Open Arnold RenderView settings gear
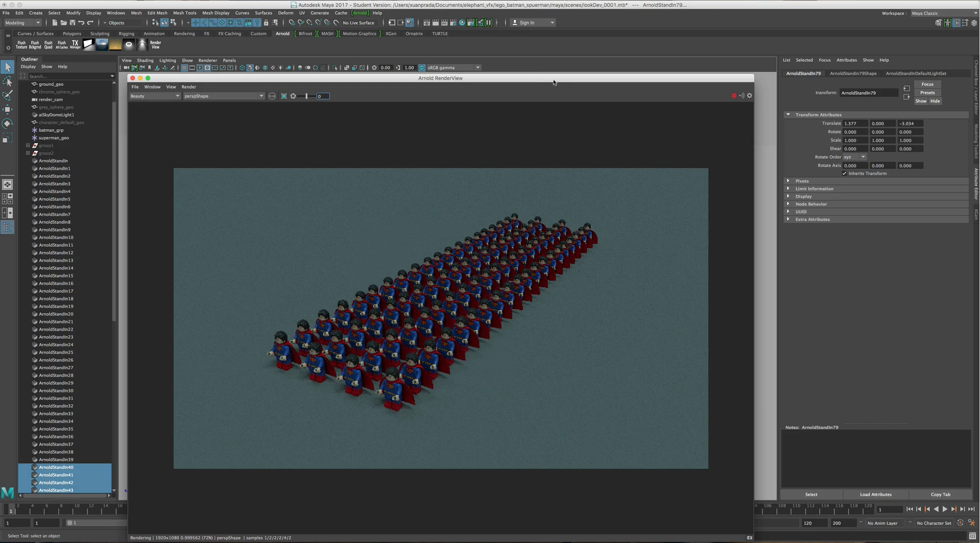The image size is (980, 543). (749, 96)
